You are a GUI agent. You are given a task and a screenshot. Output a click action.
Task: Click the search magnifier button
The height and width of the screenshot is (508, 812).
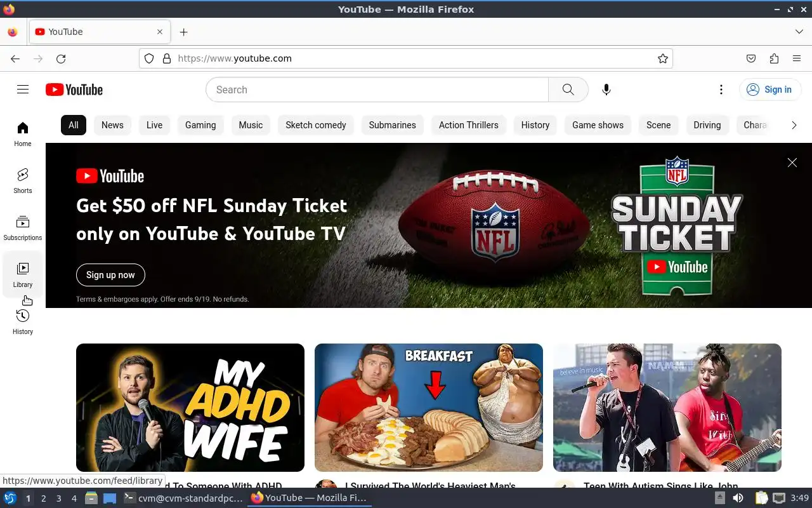[x=568, y=90]
